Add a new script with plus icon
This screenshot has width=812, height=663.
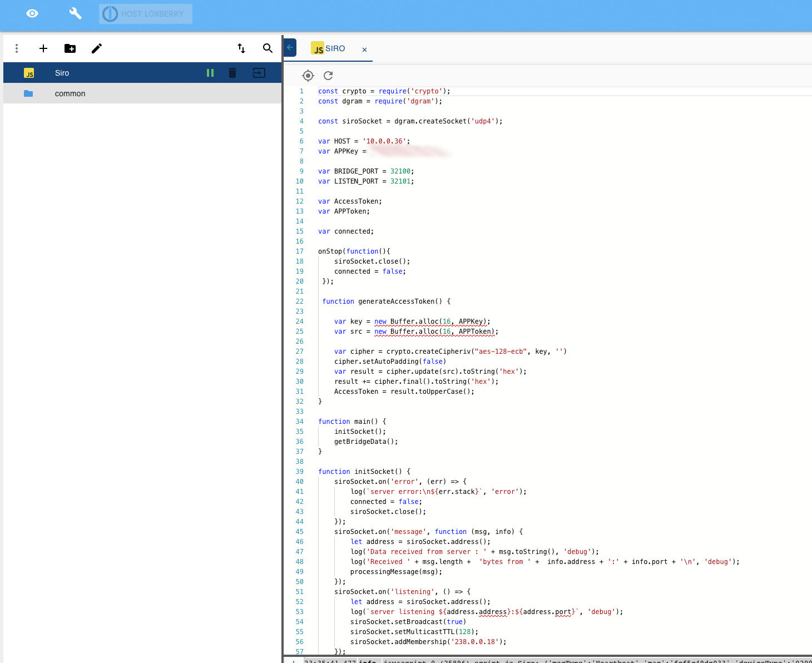pos(43,48)
